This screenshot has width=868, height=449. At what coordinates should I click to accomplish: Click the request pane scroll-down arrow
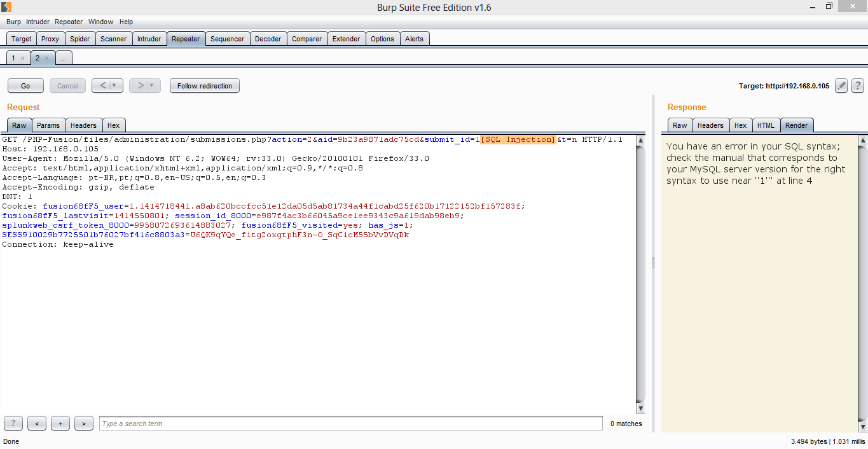pos(641,409)
